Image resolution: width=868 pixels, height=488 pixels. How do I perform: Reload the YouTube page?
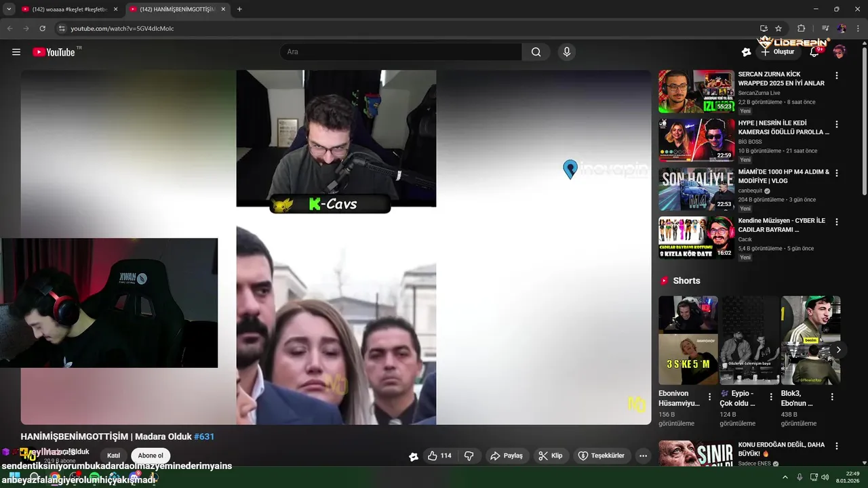(42, 28)
